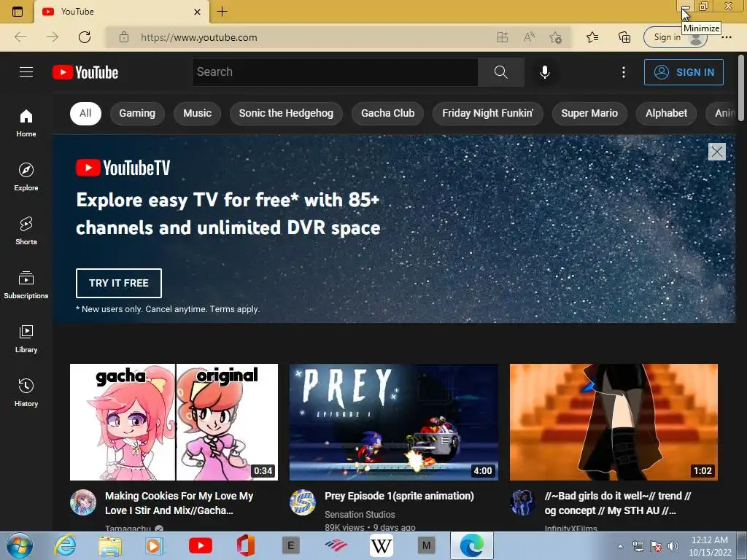This screenshot has height=560, width=747.
Task: Click the browser back arrow
Action: pyautogui.click(x=20, y=37)
